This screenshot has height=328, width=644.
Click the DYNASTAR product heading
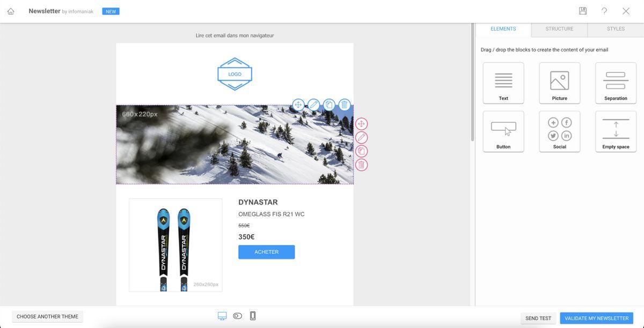click(258, 202)
